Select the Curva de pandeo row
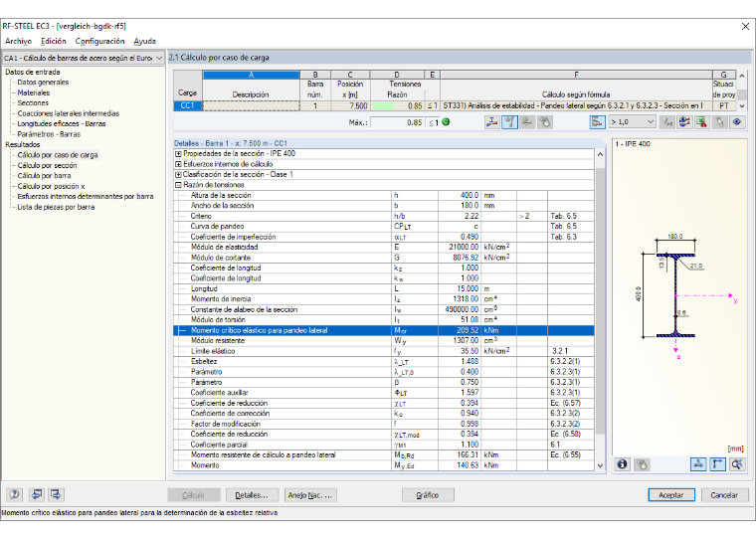 pos(384,227)
